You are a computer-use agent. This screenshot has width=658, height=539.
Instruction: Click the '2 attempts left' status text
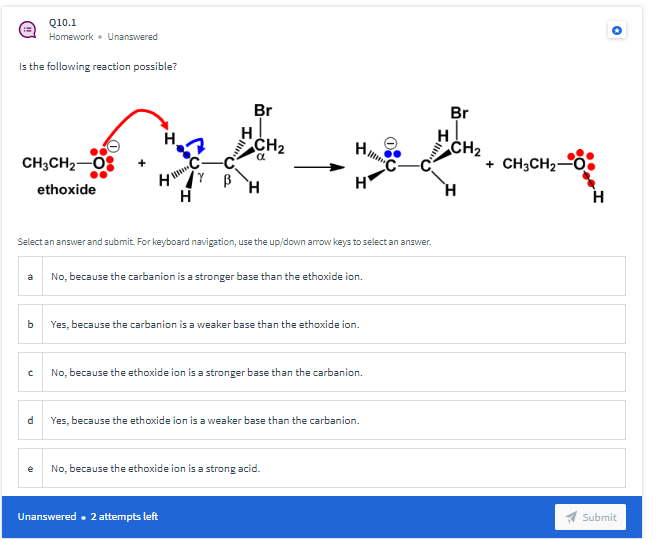(124, 517)
